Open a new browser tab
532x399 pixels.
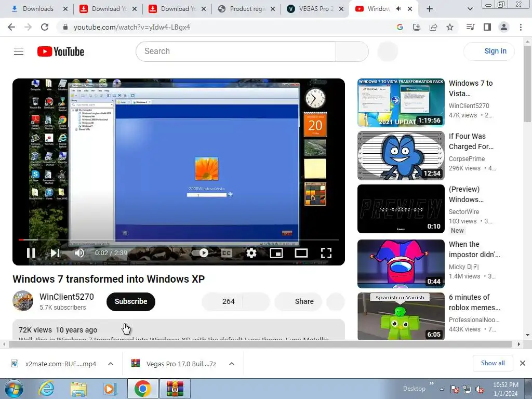tap(429, 9)
